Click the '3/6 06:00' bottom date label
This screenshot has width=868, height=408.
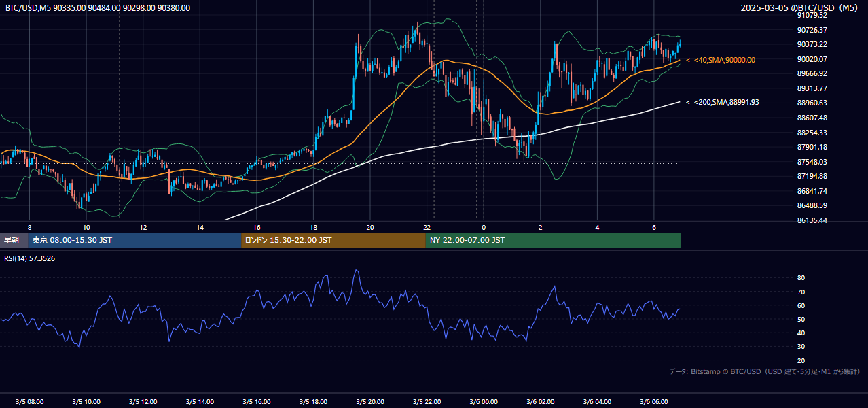click(x=654, y=402)
